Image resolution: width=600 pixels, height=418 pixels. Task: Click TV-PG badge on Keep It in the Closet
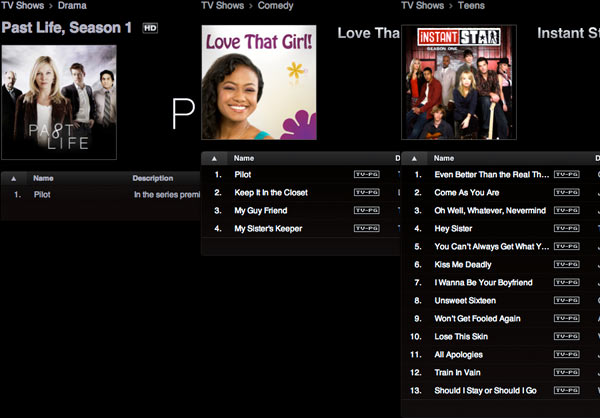366,192
